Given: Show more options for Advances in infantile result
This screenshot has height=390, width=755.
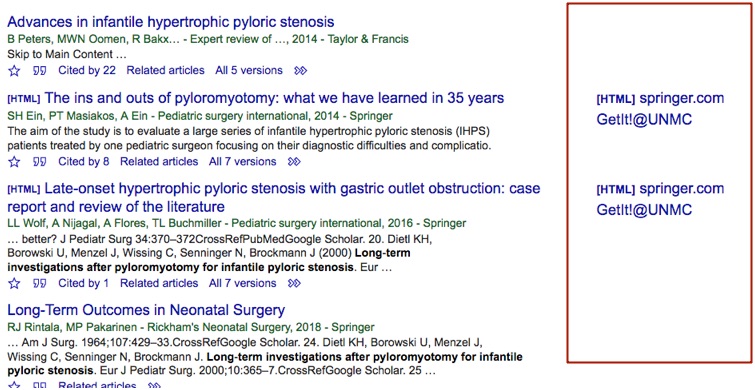Looking at the screenshot, I should [x=300, y=71].
